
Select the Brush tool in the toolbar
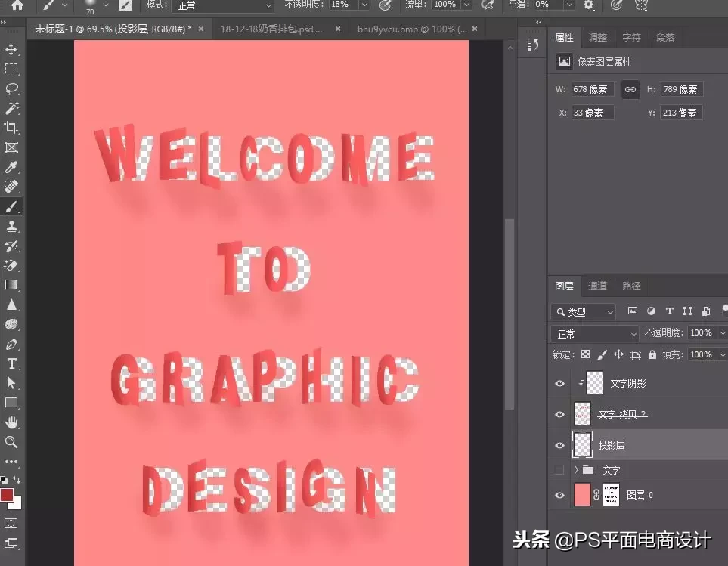(11, 206)
